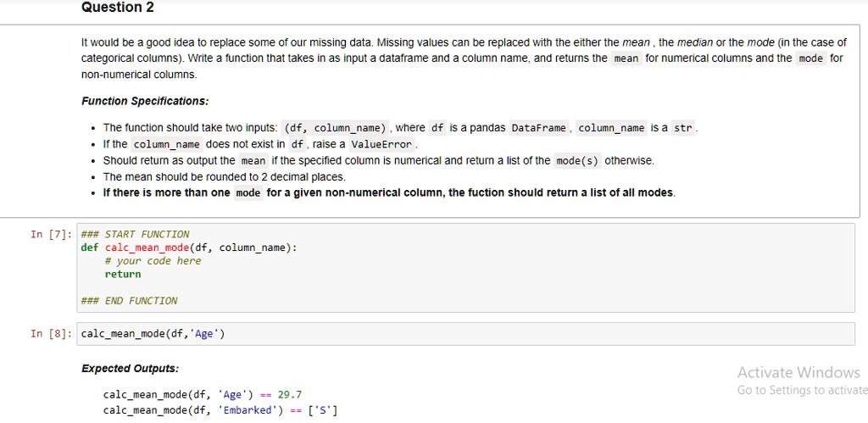
Task: Click the return statement in function cell
Action: [x=123, y=274]
